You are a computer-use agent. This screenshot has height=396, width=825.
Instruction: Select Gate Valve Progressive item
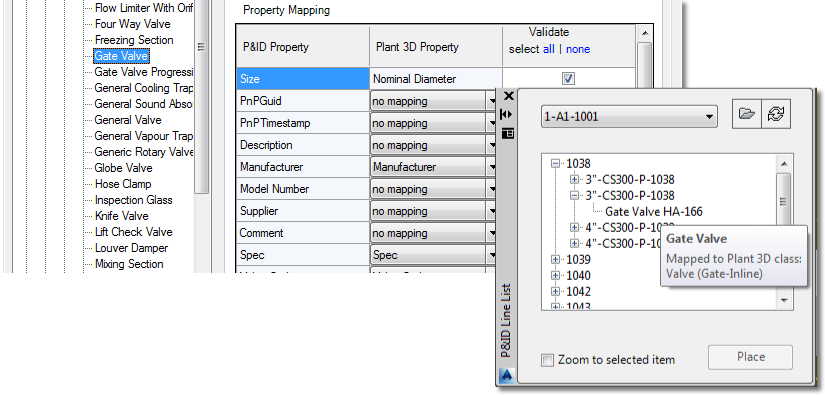(x=144, y=72)
